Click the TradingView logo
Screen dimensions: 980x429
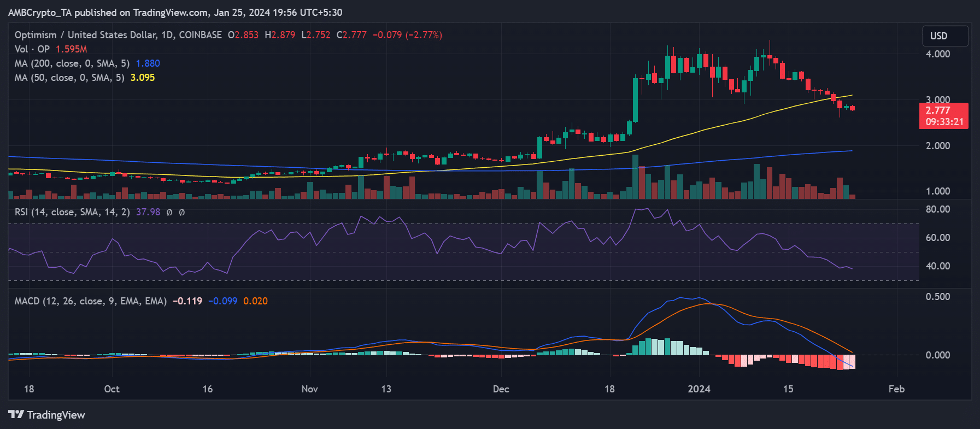tap(47, 415)
